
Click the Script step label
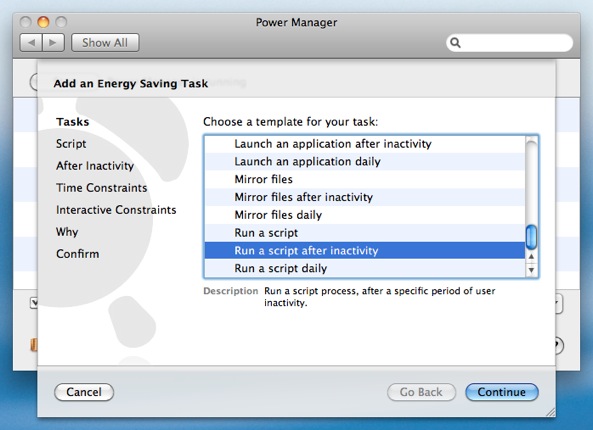pos(71,144)
